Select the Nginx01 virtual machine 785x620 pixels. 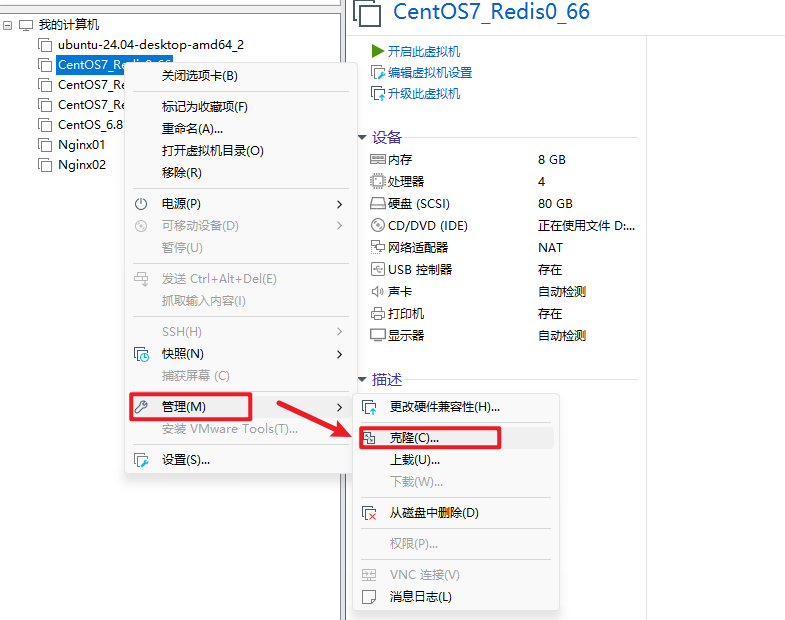point(82,145)
